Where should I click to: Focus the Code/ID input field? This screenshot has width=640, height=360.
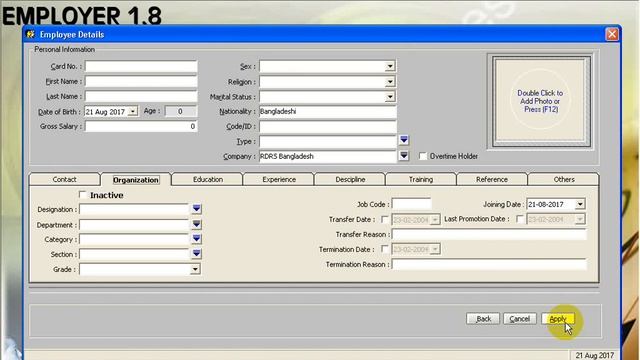328,127
